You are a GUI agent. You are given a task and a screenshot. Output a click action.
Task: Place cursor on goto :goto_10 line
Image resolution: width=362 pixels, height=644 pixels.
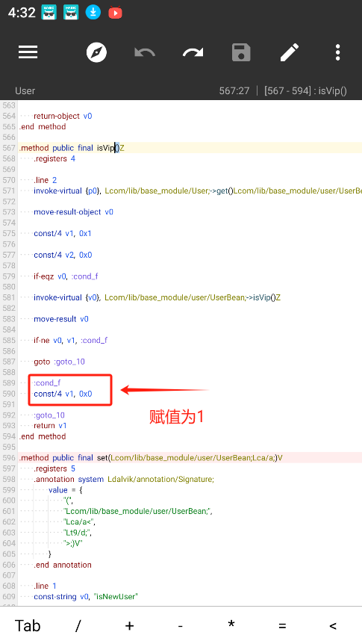[x=59, y=362]
